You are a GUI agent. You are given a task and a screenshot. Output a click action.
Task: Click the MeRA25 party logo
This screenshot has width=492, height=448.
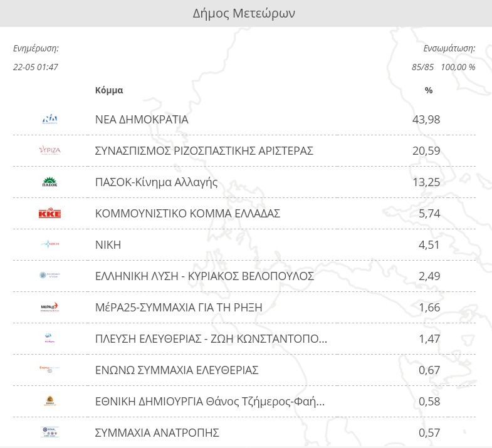50,307
